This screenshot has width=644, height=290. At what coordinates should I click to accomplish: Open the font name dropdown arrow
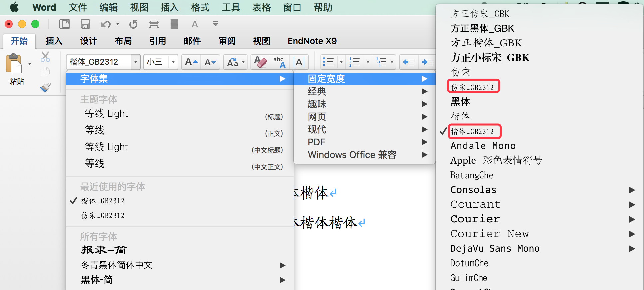pyautogui.click(x=136, y=62)
